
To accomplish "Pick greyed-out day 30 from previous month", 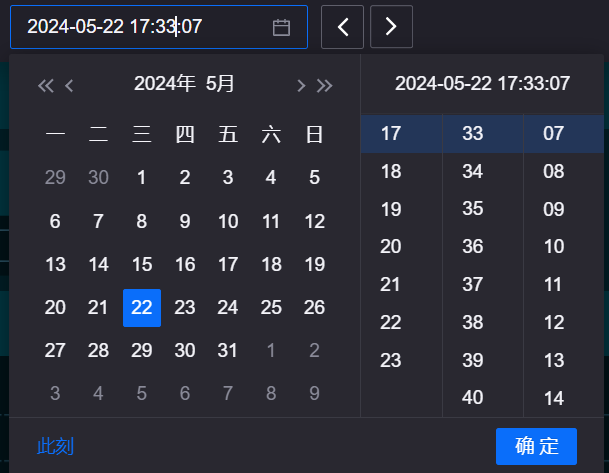I will tap(98, 178).
